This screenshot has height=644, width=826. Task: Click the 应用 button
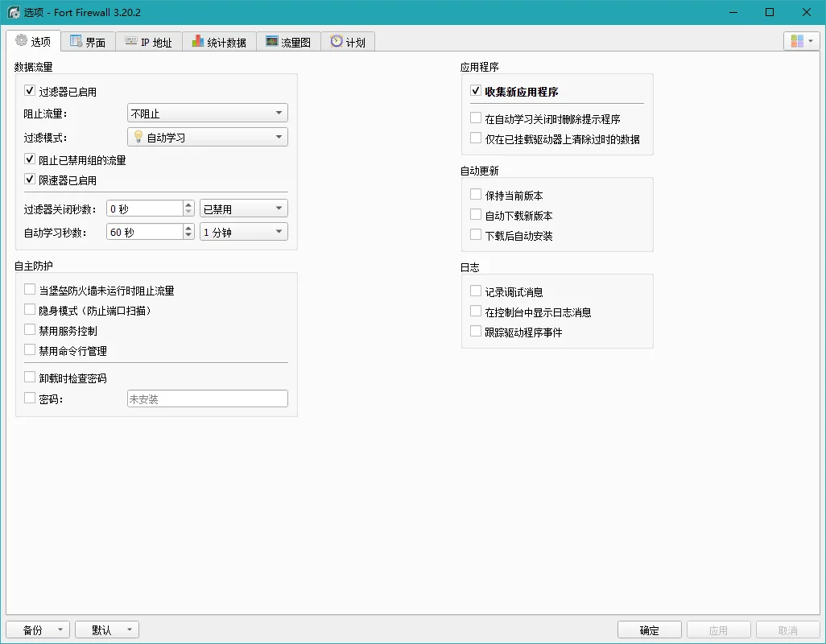pyautogui.click(x=719, y=630)
